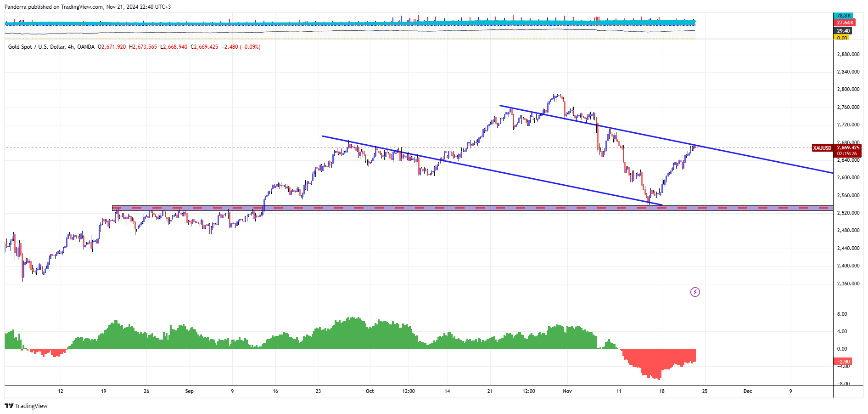
Task: Click the 2,640.000 price axis label
Action: point(848,160)
